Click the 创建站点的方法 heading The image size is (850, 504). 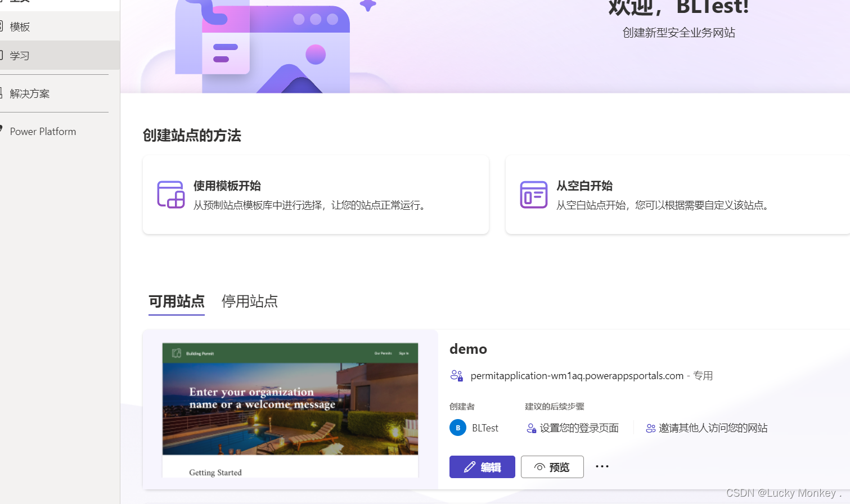tap(192, 136)
